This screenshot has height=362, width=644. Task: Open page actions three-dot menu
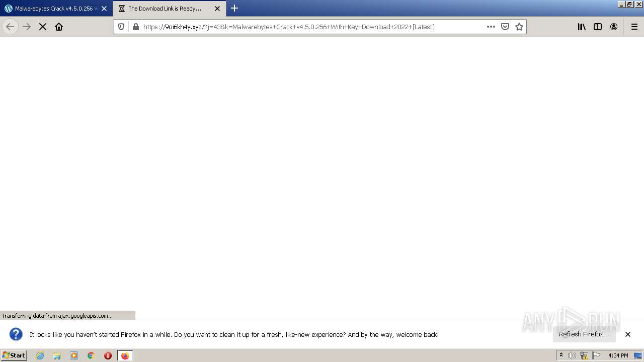pyautogui.click(x=491, y=27)
